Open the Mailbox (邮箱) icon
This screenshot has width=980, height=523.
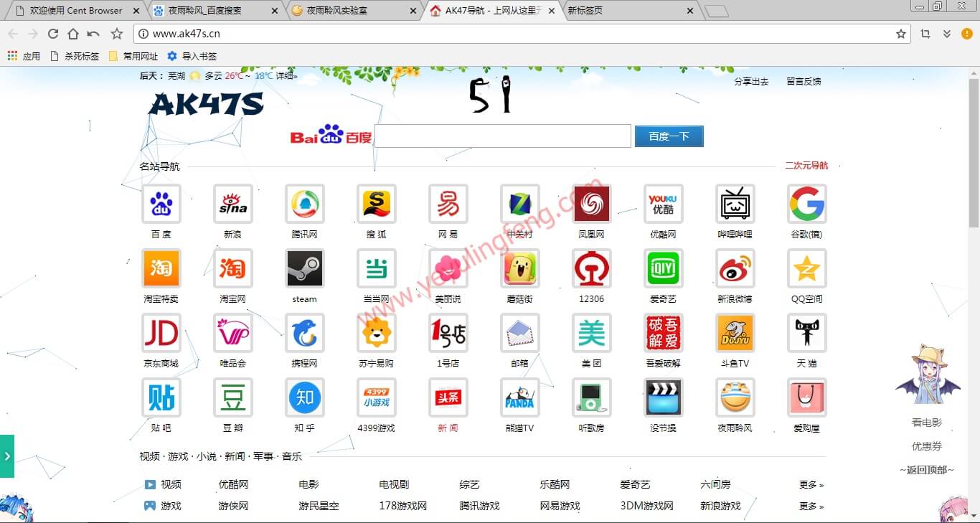click(x=520, y=333)
